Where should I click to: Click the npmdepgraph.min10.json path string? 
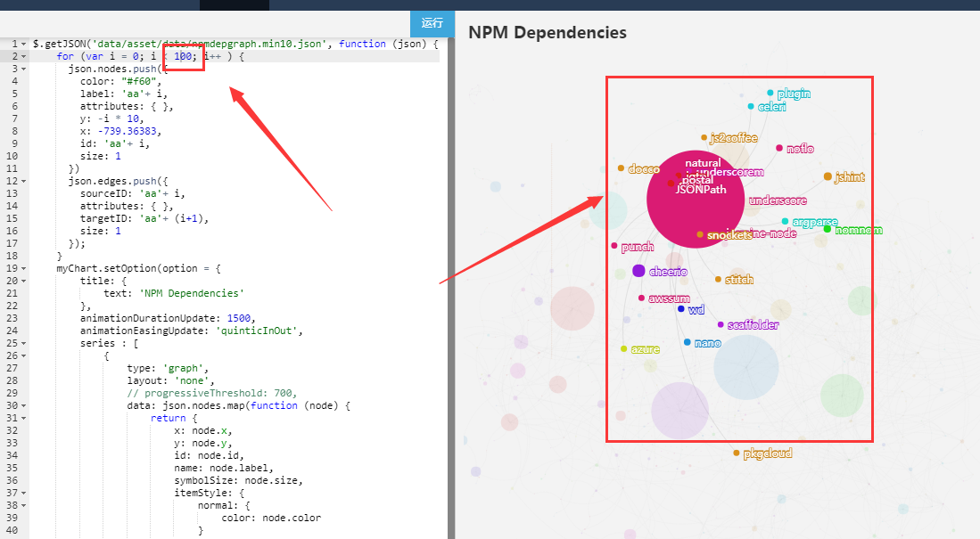pyautogui.click(x=210, y=44)
